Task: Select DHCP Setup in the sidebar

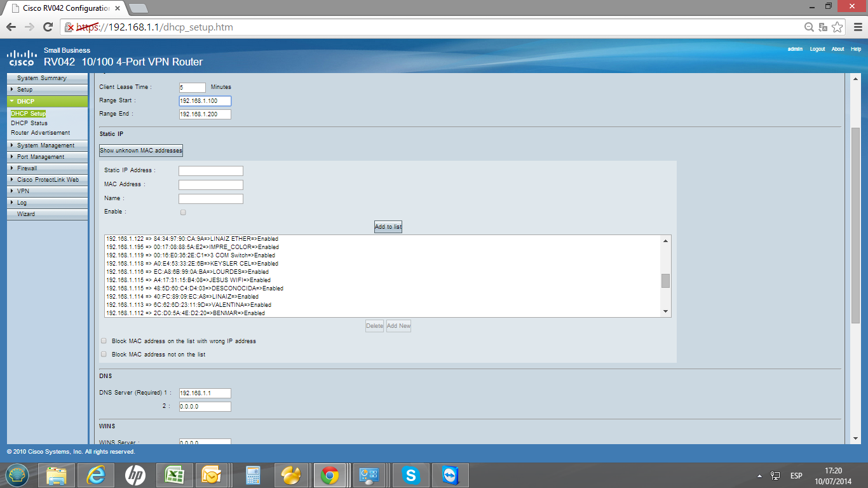Action: [28, 114]
